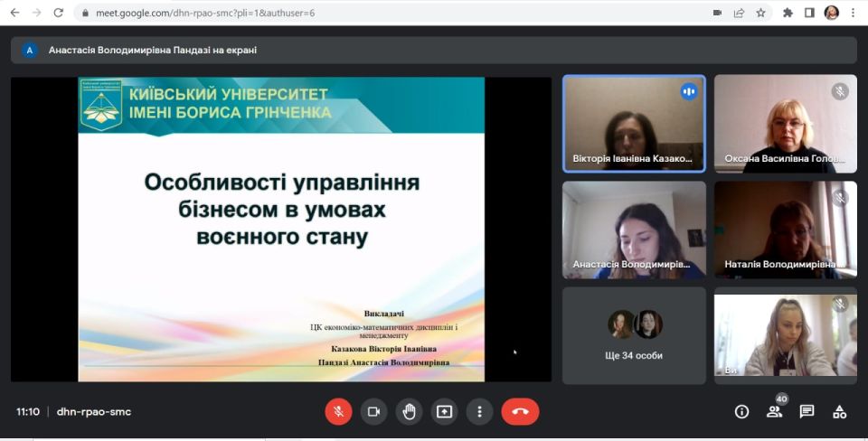Open the Chrome three-dot menu
The height and width of the screenshot is (441, 868).
tap(853, 13)
